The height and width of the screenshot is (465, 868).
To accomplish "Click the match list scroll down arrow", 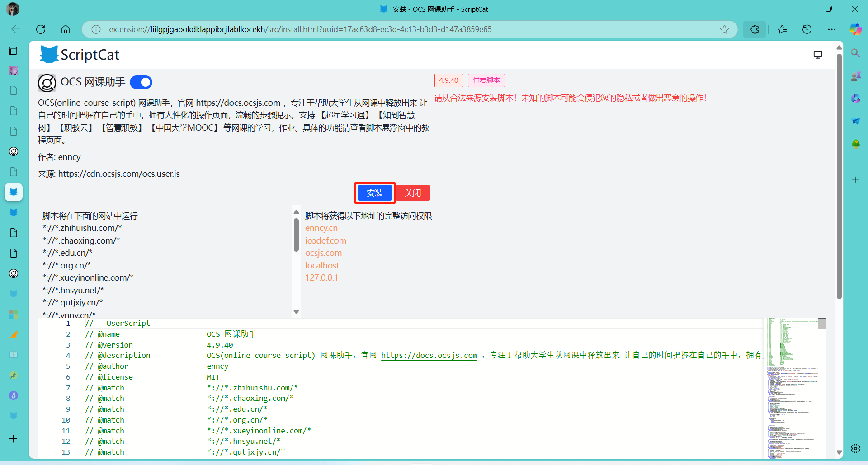I will (x=297, y=311).
